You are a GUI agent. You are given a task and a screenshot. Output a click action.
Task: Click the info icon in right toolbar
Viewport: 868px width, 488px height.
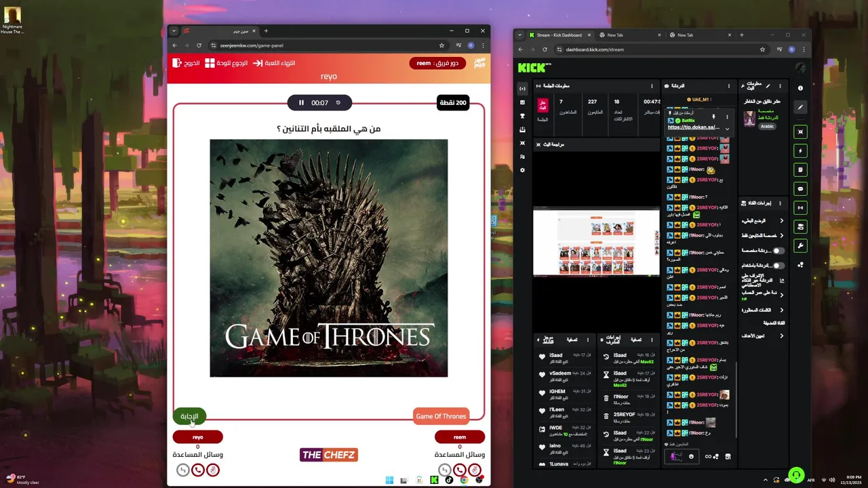coord(800,88)
